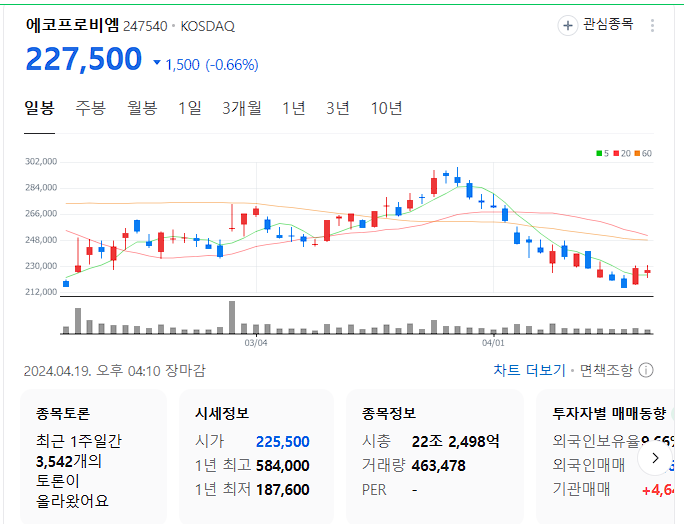
Task: Show the 1일 intraday chart
Action: point(190,108)
